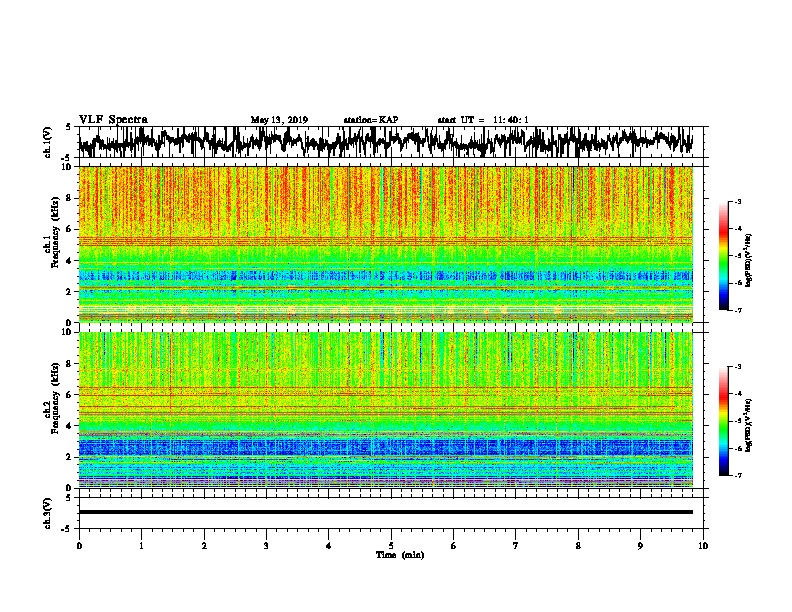Click the "-3" label on ch.2 color bar
The width and height of the screenshot is (792, 612).
(x=738, y=367)
